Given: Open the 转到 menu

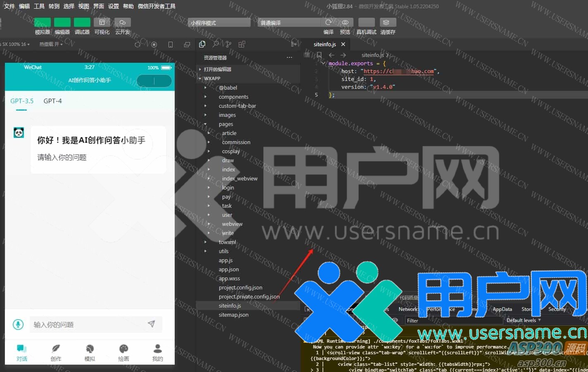Looking at the screenshot, I should [54, 6].
